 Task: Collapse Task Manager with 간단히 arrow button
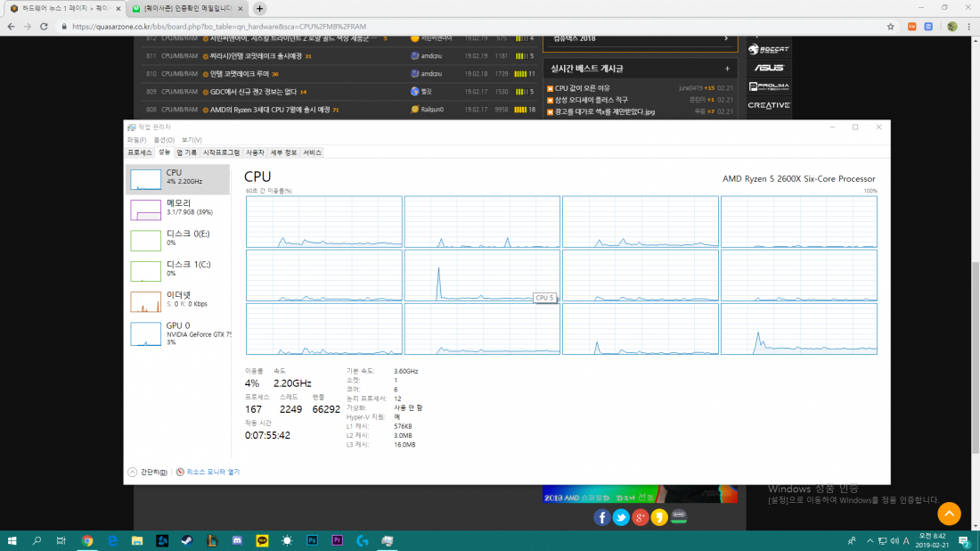(133, 473)
